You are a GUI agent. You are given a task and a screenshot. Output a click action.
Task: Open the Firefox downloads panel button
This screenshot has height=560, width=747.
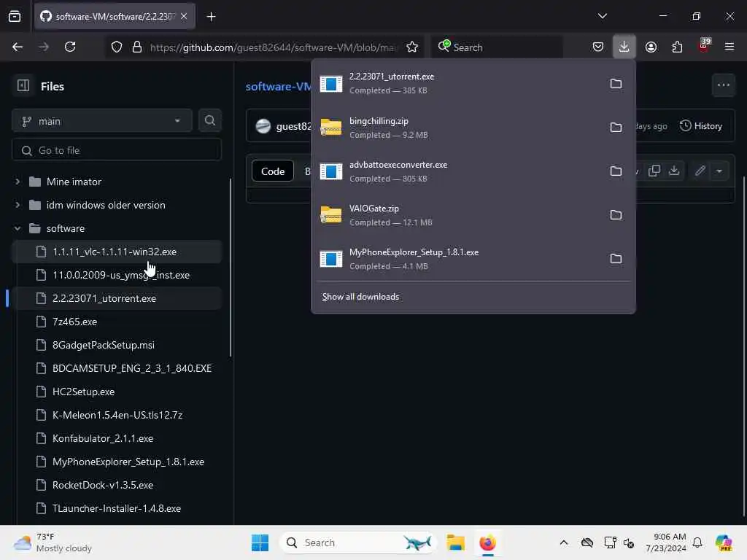click(x=624, y=47)
